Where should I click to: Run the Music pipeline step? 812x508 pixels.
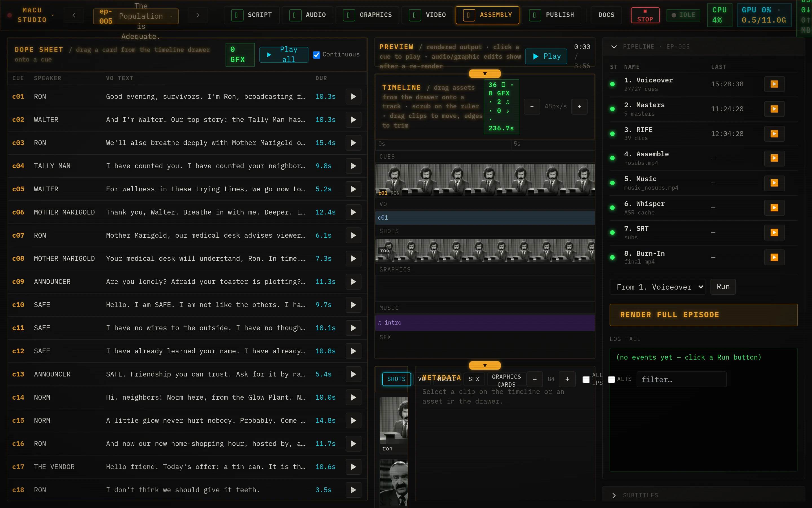pyautogui.click(x=774, y=183)
